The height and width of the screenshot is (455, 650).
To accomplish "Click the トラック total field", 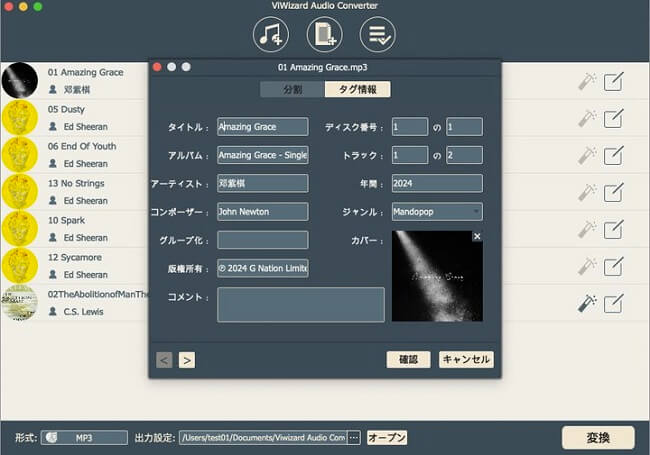I will [x=464, y=155].
